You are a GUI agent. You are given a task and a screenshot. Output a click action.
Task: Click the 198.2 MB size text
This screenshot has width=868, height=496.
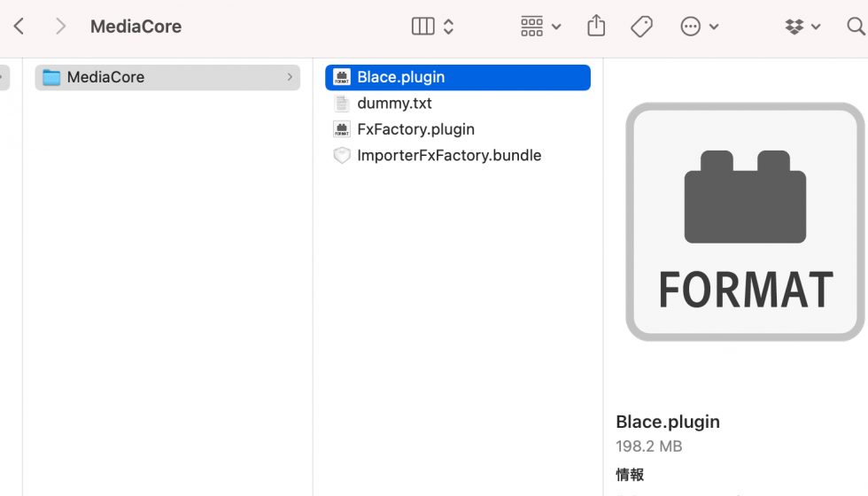[648, 446]
